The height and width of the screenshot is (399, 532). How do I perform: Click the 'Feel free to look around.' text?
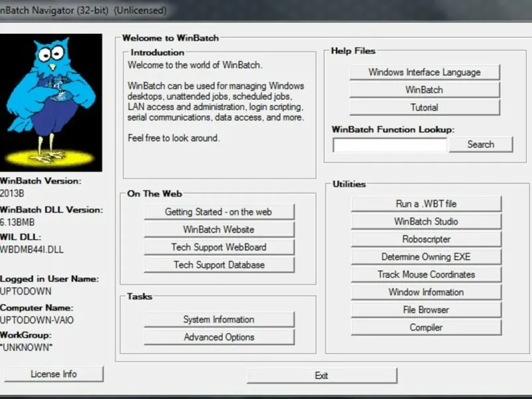[174, 138]
